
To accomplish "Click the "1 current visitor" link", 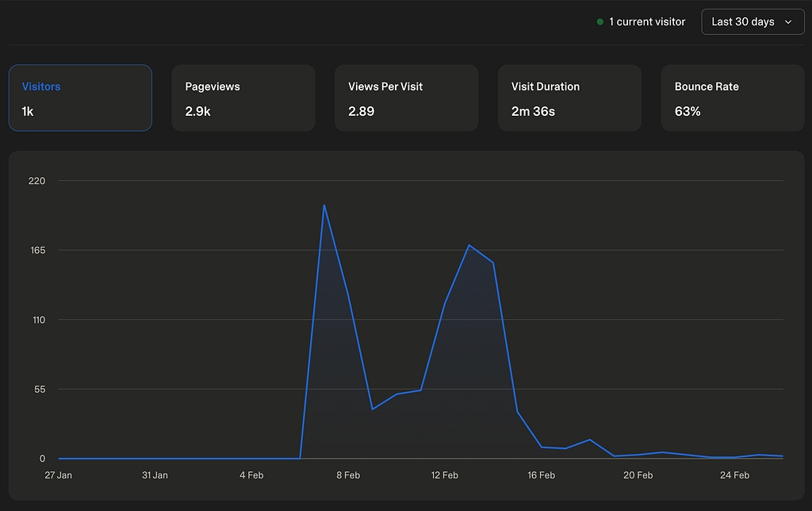I will [x=647, y=22].
